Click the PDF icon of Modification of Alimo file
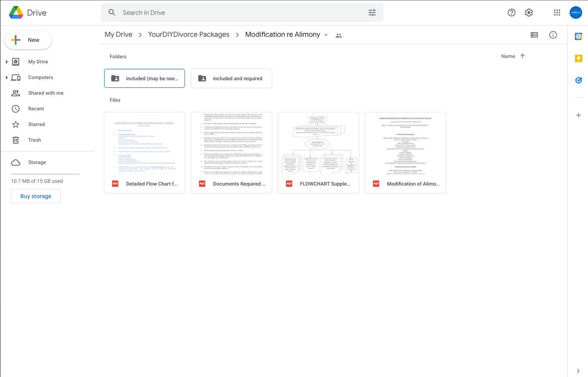588x377 pixels. pyautogui.click(x=376, y=184)
